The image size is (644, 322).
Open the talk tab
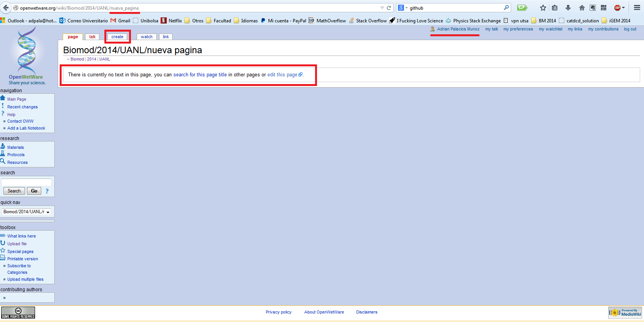click(92, 37)
